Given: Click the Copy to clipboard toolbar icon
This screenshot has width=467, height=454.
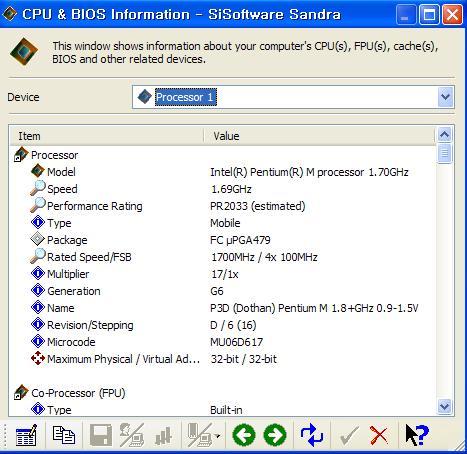Looking at the screenshot, I should tap(64, 435).
